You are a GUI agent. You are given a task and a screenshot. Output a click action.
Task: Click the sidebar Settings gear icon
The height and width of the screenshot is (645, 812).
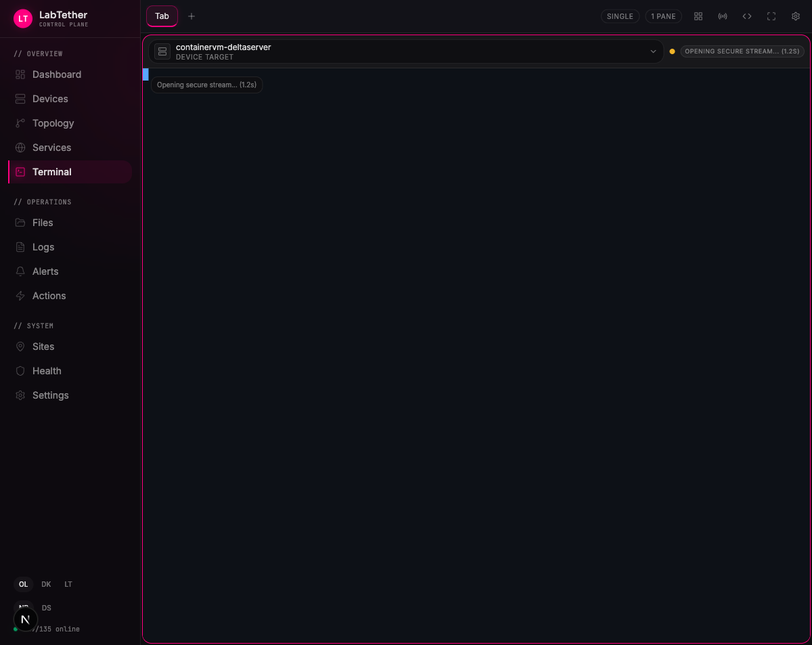[20, 395]
